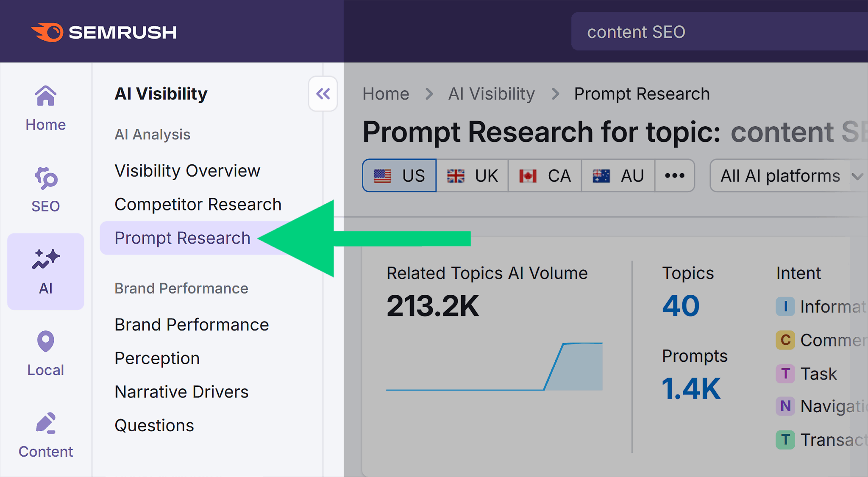Click the Informational intent badge I

click(x=785, y=306)
